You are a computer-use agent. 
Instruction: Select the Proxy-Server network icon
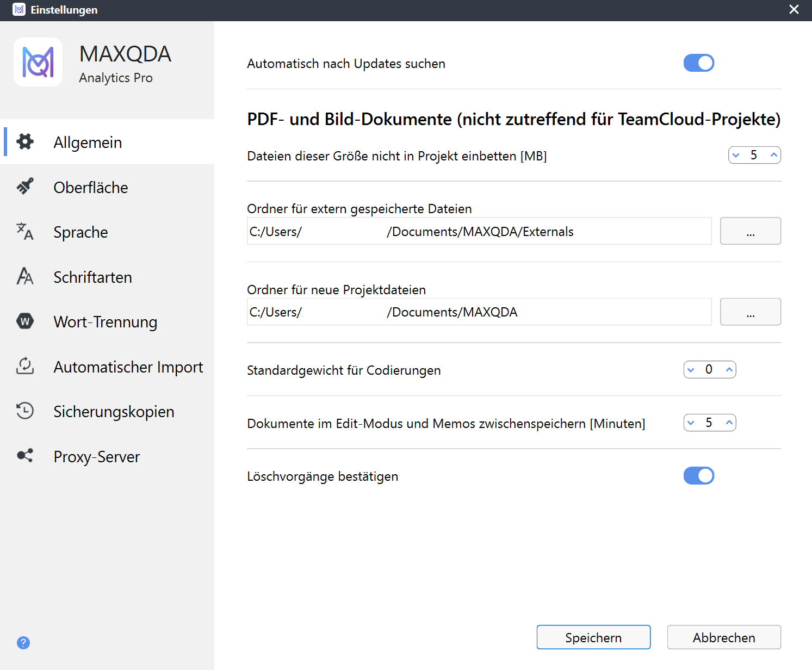[x=25, y=456]
